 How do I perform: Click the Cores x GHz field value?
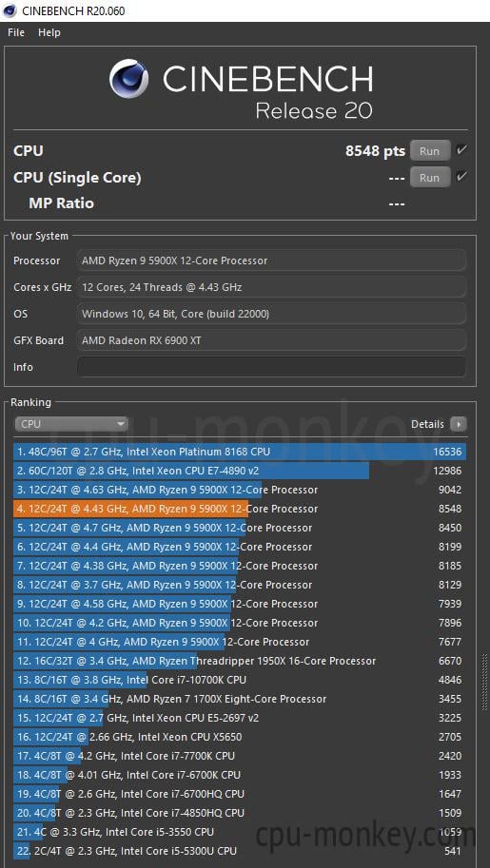pos(271,287)
